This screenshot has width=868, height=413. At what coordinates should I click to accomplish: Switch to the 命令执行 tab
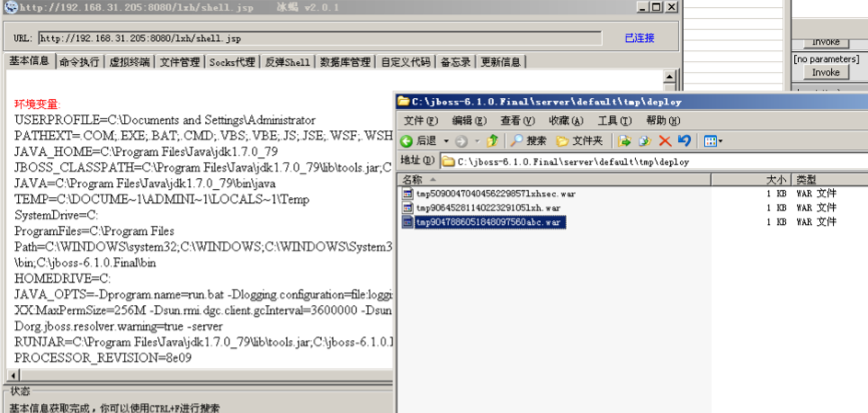[79, 62]
